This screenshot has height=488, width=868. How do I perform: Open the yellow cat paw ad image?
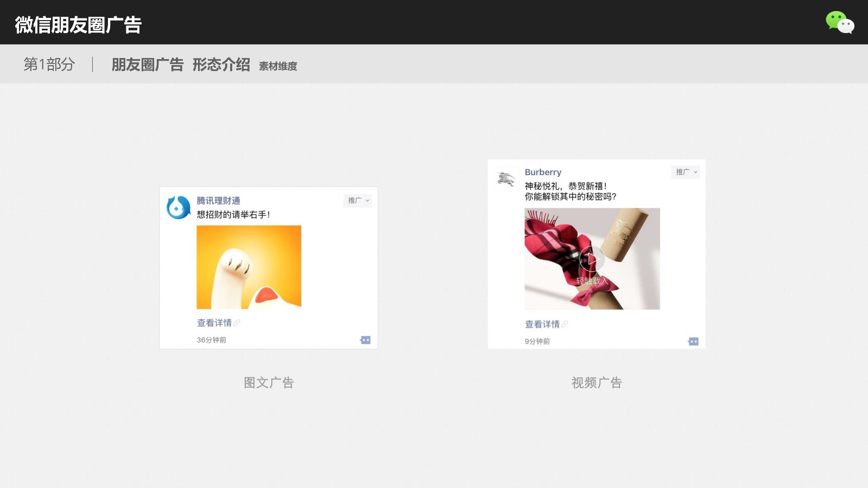249,267
